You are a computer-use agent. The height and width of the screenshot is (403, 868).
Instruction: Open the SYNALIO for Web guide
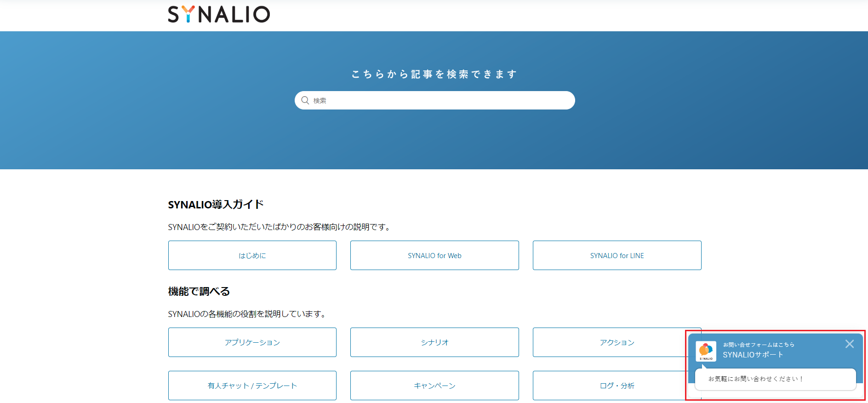434,255
